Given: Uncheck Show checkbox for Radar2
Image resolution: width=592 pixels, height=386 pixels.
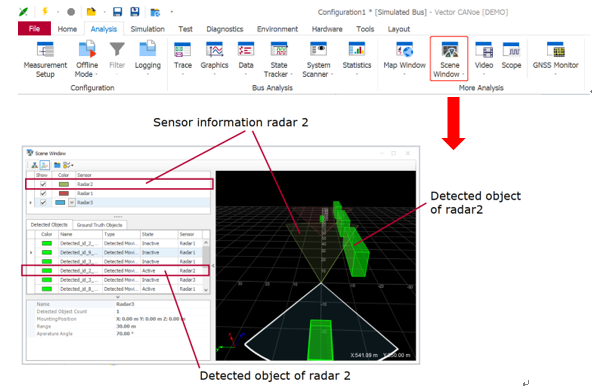Looking at the screenshot, I should point(43,184).
